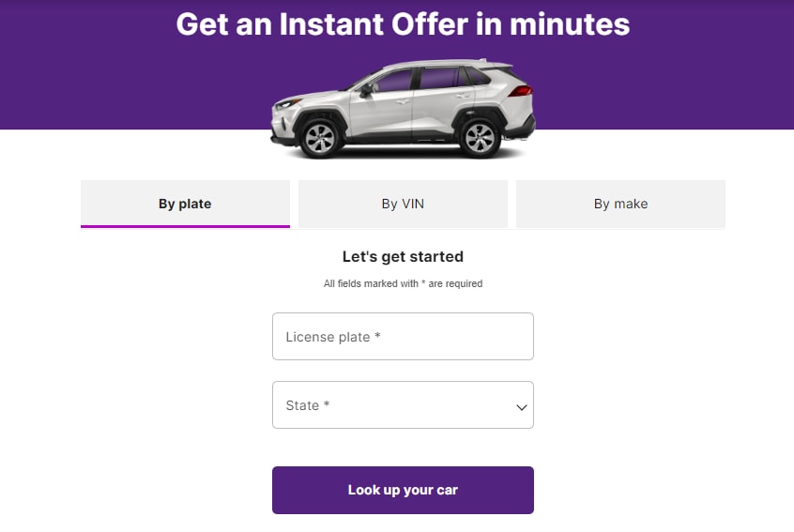794x532 pixels.
Task: Click the Let's get started heading
Action: (403, 257)
